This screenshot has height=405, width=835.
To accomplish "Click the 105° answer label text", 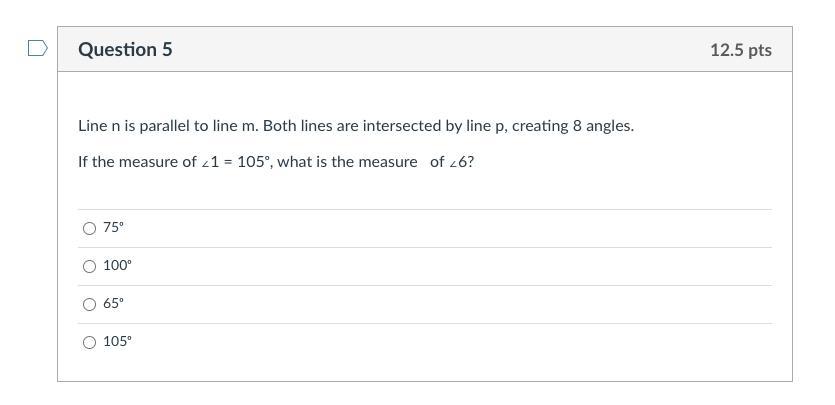I will 117,342.
